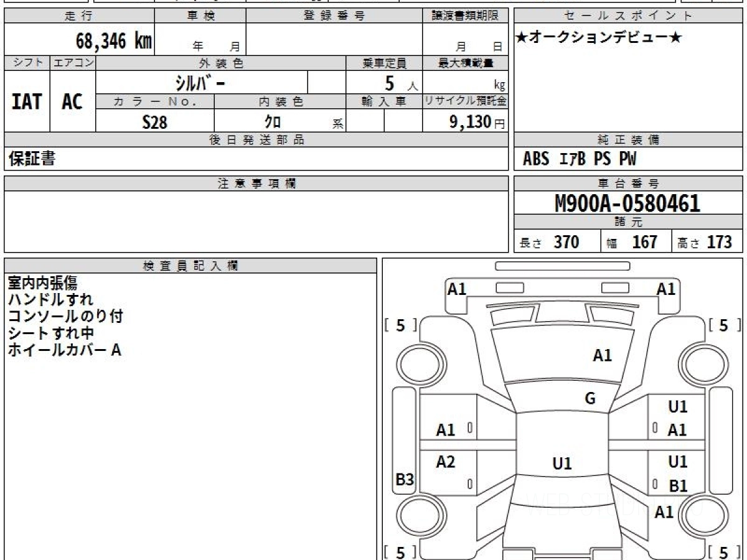Select the クロ interior color value
The height and width of the screenshot is (560, 747).
(x=272, y=121)
